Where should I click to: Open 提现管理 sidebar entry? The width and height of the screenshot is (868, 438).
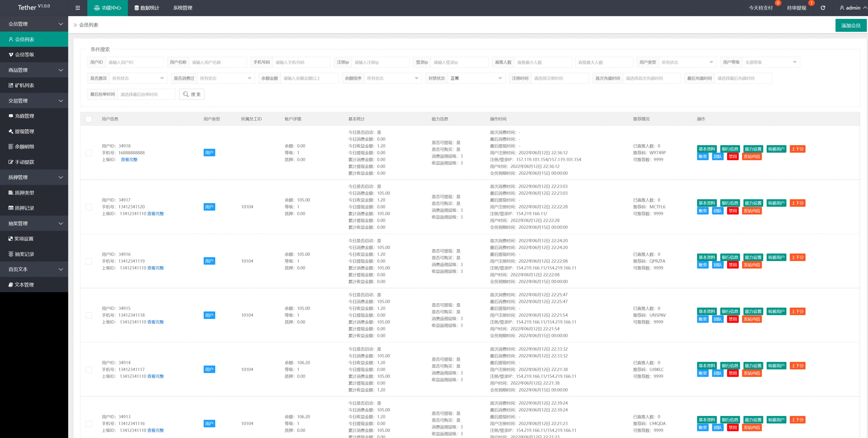[24, 131]
